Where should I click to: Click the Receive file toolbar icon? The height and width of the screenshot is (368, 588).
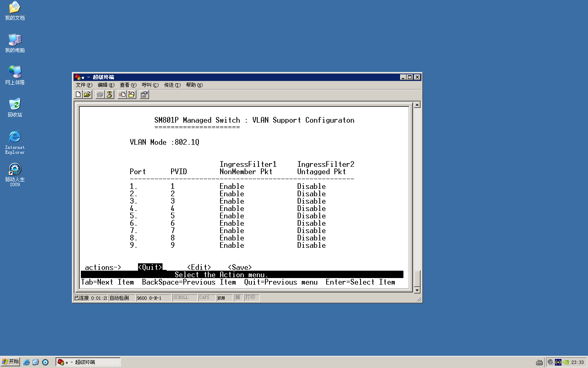(x=131, y=94)
